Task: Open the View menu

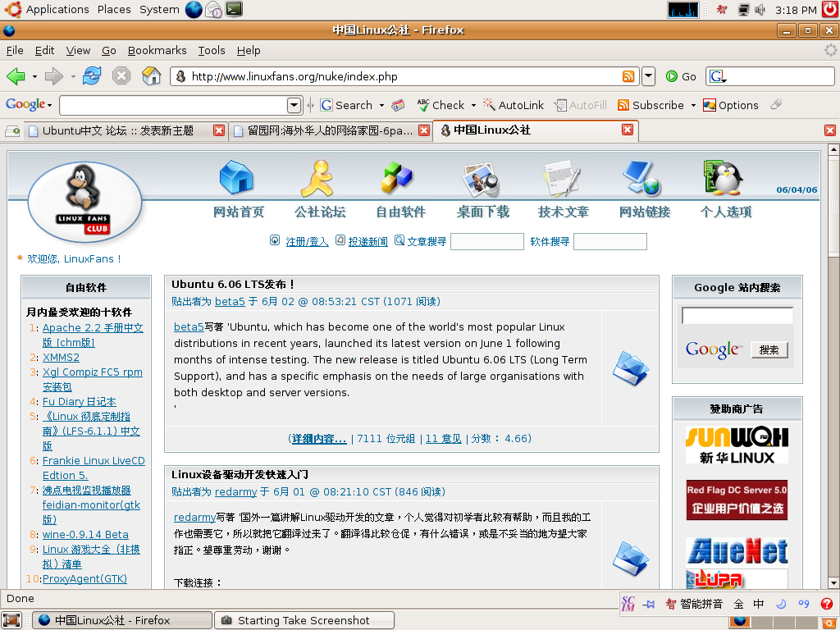Action: pyautogui.click(x=78, y=50)
